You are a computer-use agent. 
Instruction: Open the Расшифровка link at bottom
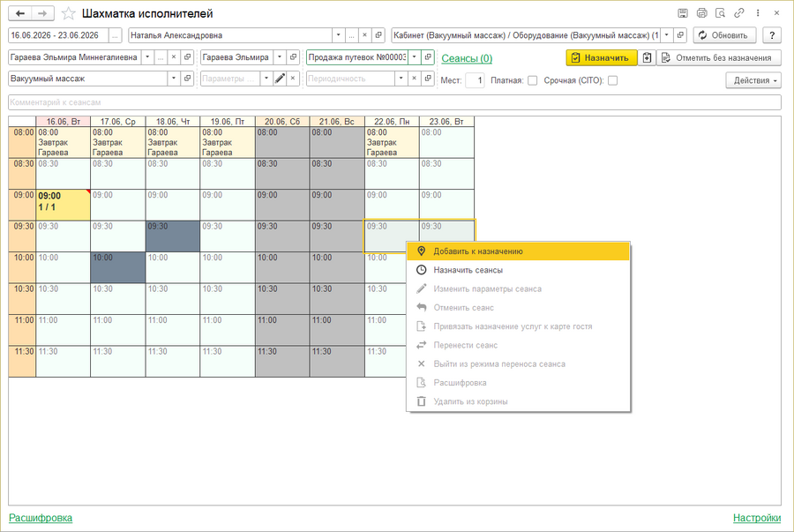pos(41,518)
